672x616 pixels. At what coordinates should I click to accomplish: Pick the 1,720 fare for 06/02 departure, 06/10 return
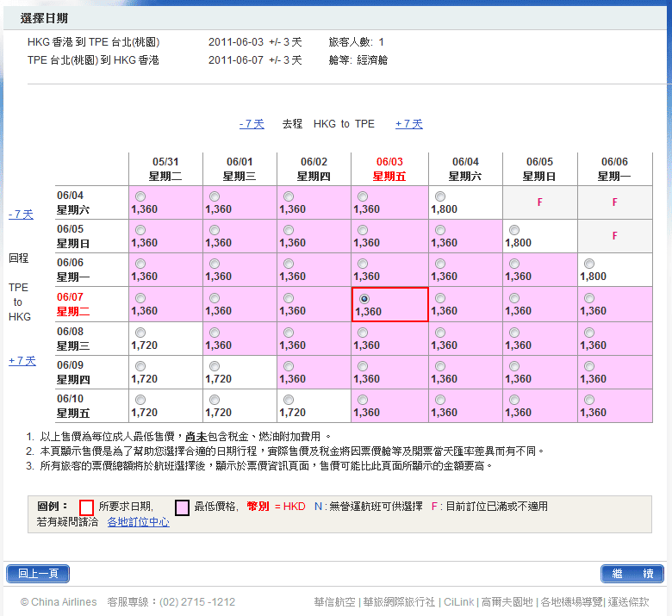point(289,400)
